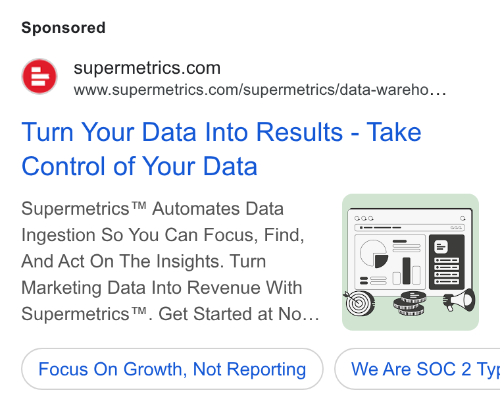The height and width of the screenshot is (411, 500).
Task: Click the megaphone icon in ad illustration
Action: [x=460, y=300]
